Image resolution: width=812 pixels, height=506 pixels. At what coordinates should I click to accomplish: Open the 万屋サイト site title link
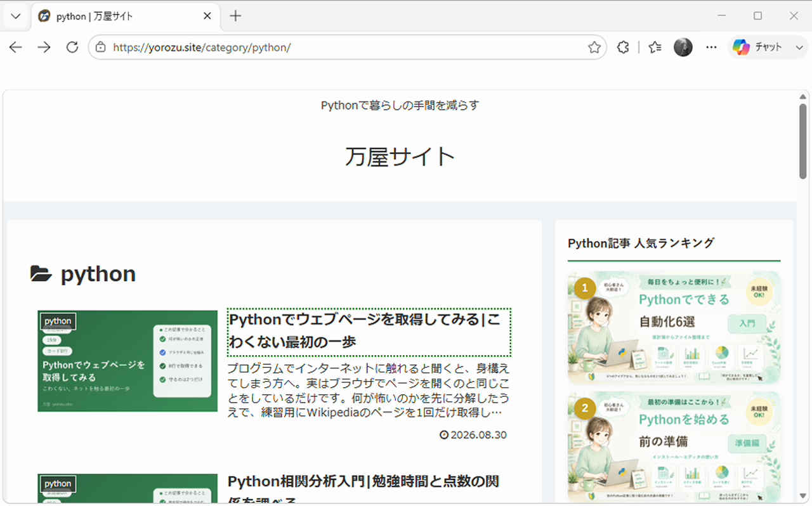pyautogui.click(x=400, y=157)
